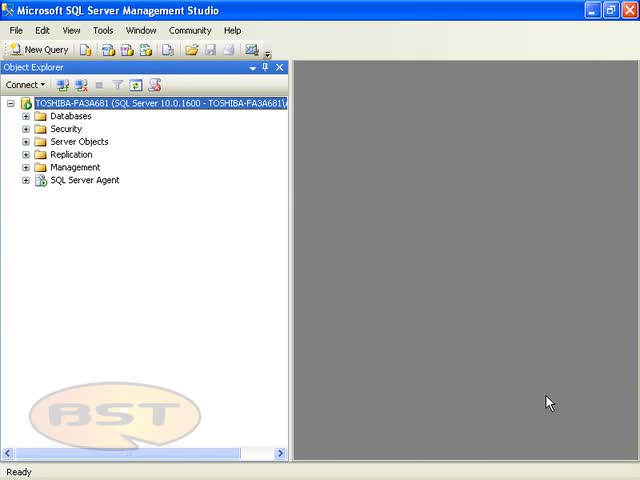This screenshot has width=640, height=480.
Task: Click the Refresh icon in Object Explorer
Action: point(136,85)
